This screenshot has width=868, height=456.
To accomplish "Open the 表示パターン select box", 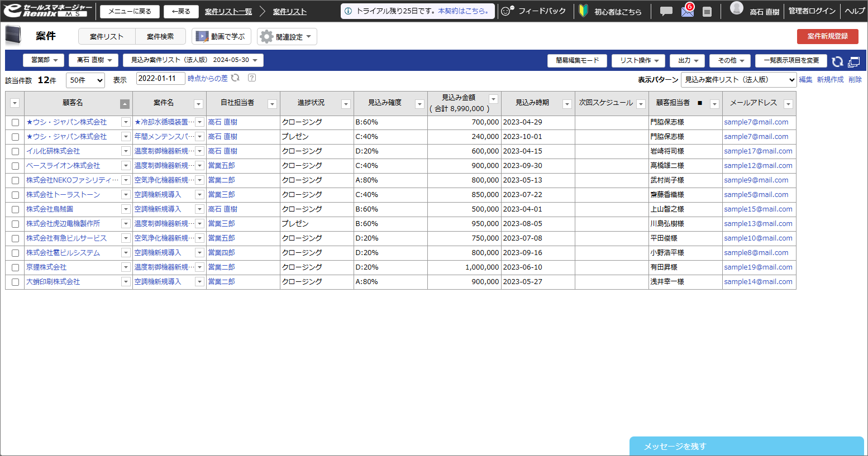I will [x=738, y=80].
